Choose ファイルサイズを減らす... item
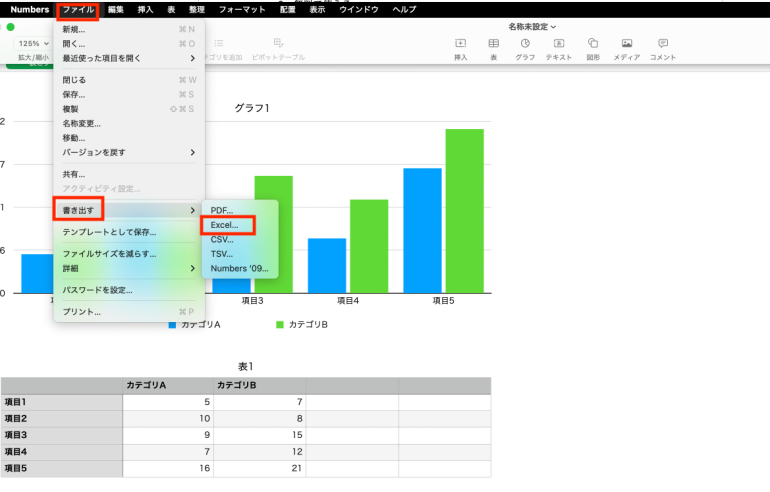Image resolution: width=770 pixels, height=492 pixels. [x=129, y=254]
